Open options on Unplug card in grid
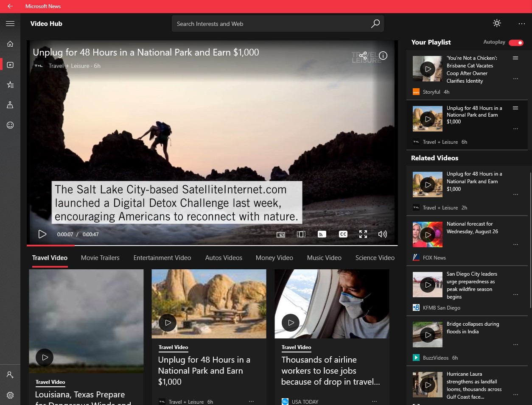The image size is (532, 405). (251, 401)
